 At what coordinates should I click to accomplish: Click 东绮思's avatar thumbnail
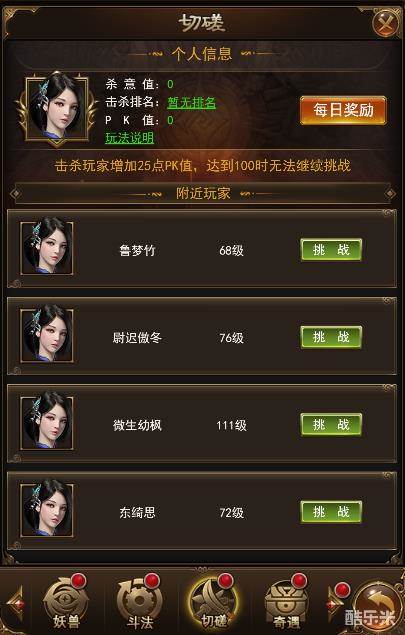pos(47,509)
